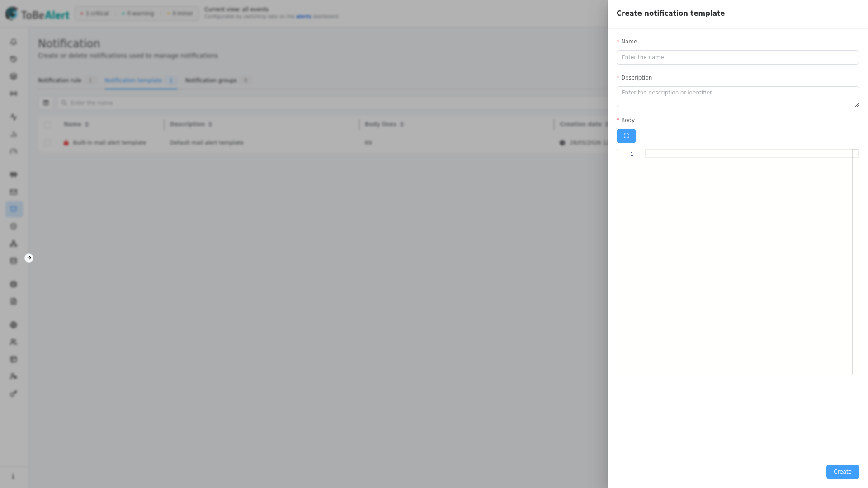Select the Notification template tab
The image size is (868, 488).
[x=140, y=80]
